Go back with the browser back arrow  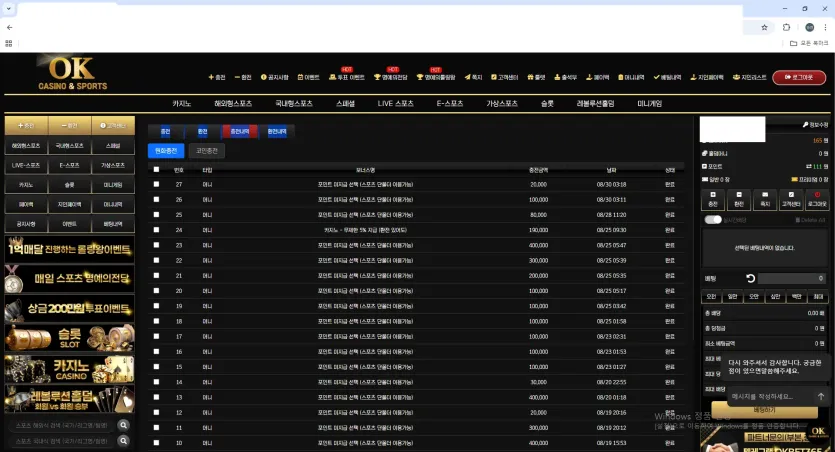coord(10,27)
